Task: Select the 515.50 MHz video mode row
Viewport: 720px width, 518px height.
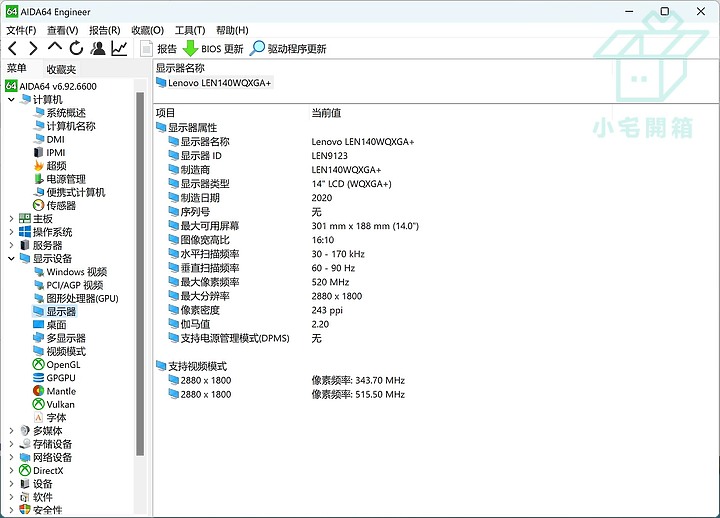Action: pyautogui.click(x=286, y=394)
